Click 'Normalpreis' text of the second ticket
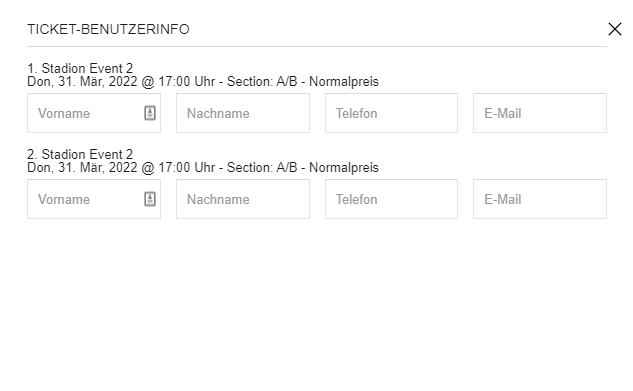Screen dimensions: 633x391 (344, 168)
